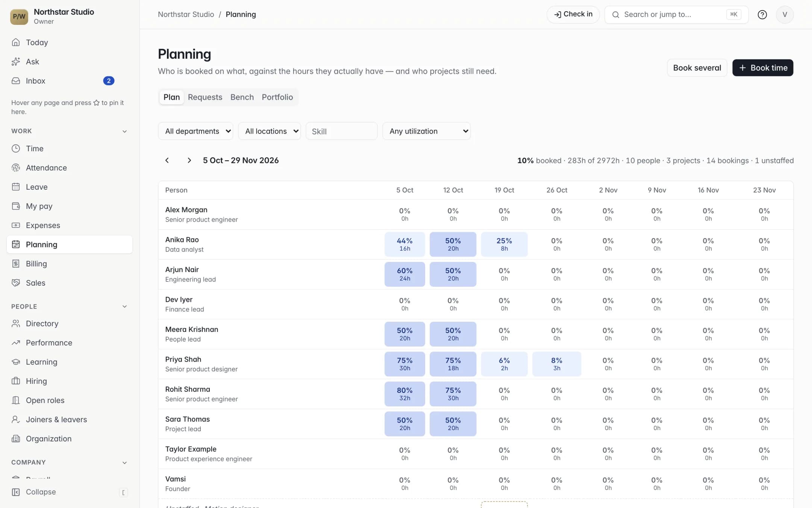Click the help question mark icon

tap(762, 14)
